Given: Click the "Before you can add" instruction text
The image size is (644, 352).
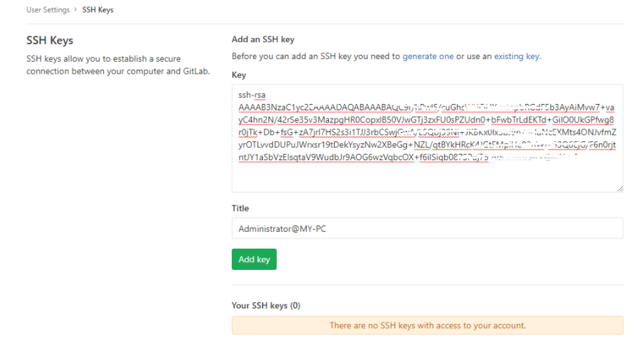Looking at the screenshot, I should (316, 56).
